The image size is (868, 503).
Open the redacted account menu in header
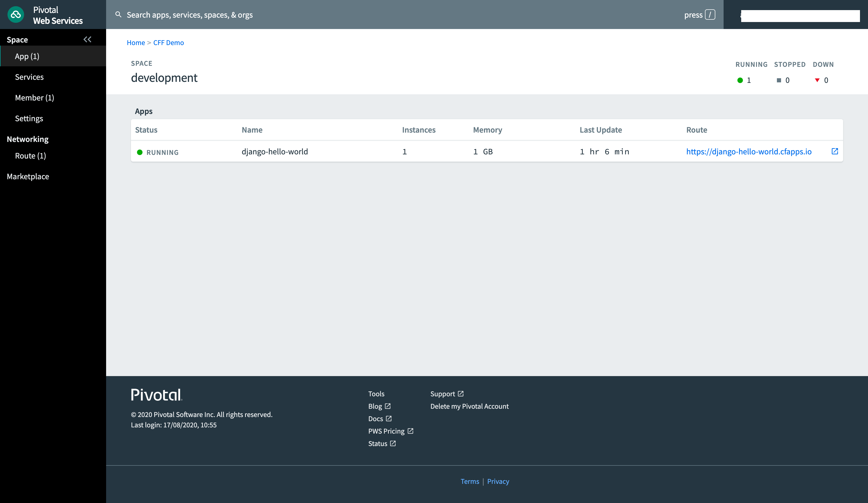(x=800, y=16)
